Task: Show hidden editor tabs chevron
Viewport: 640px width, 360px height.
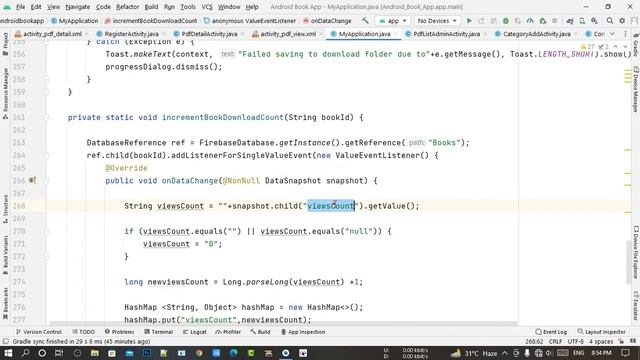Action: (x=612, y=34)
